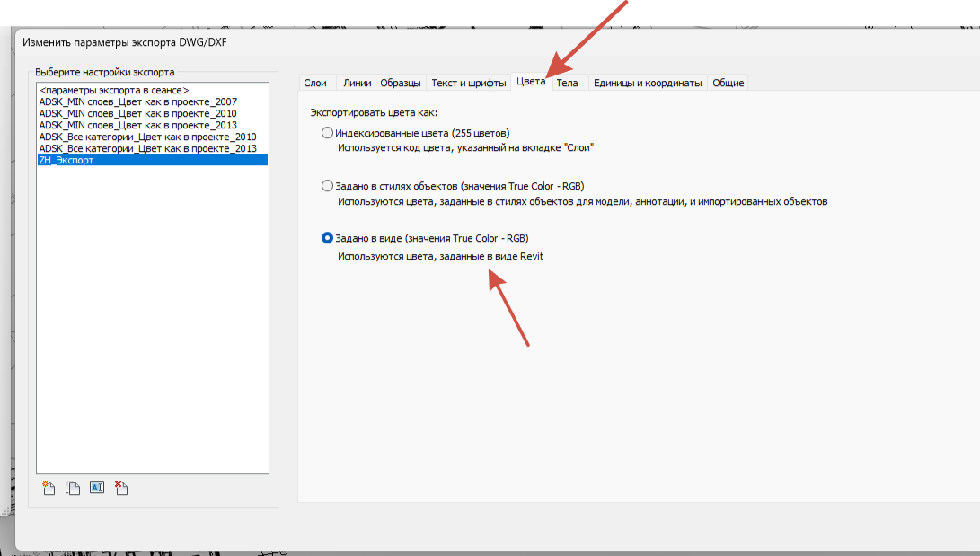
Task: Select the Цвета tab
Action: pos(531,81)
